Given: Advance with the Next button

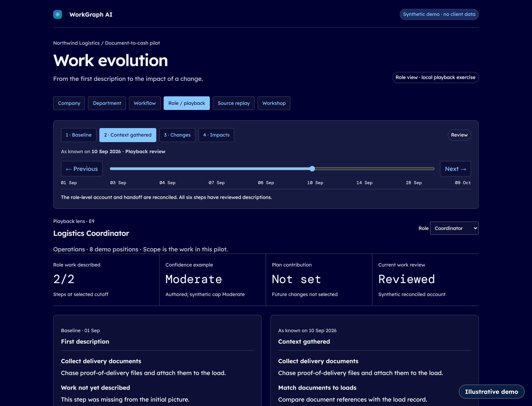Looking at the screenshot, I should [x=455, y=169].
